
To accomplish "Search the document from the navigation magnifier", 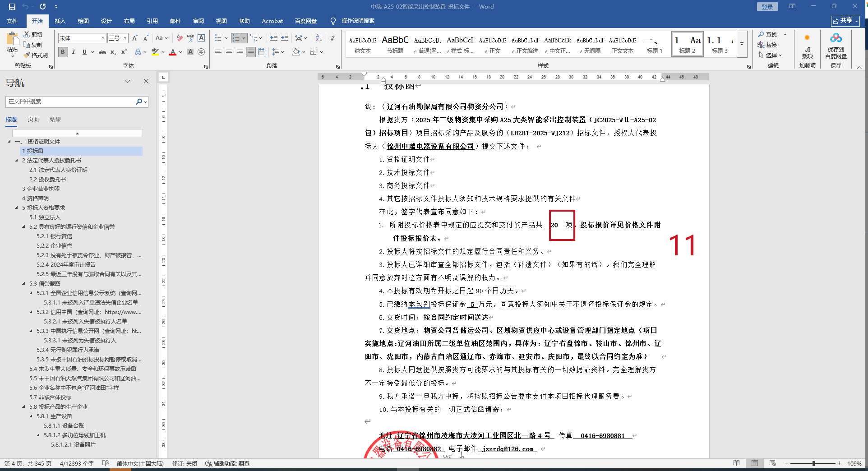I will click(139, 102).
